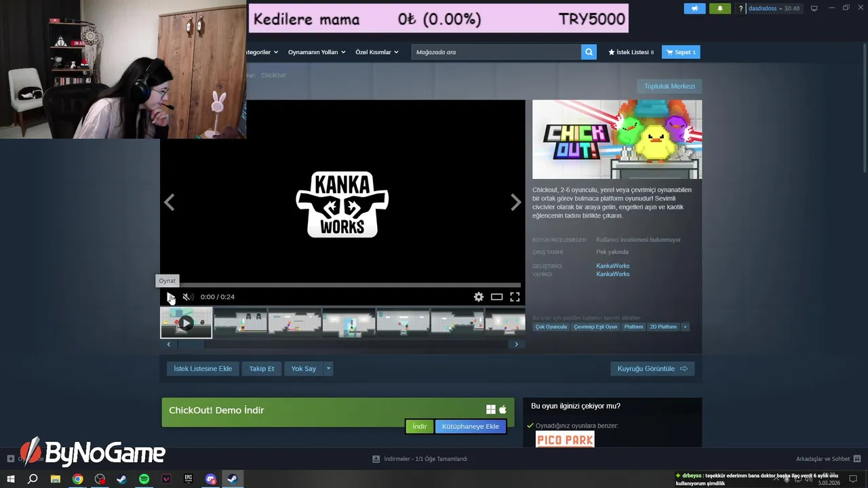Click the active Steam taskbar icon

(x=232, y=479)
